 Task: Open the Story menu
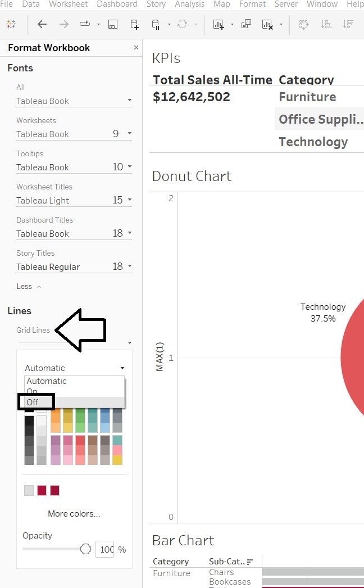tap(156, 4)
